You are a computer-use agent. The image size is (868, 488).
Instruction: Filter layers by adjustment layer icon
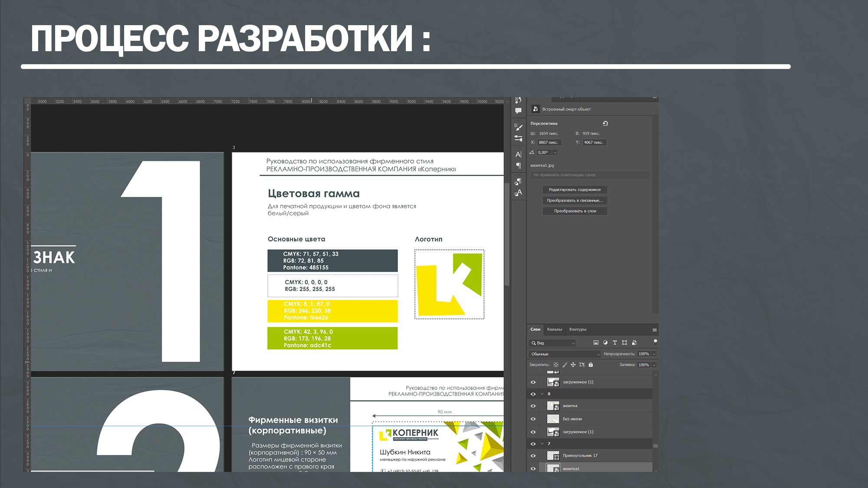[x=605, y=343]
